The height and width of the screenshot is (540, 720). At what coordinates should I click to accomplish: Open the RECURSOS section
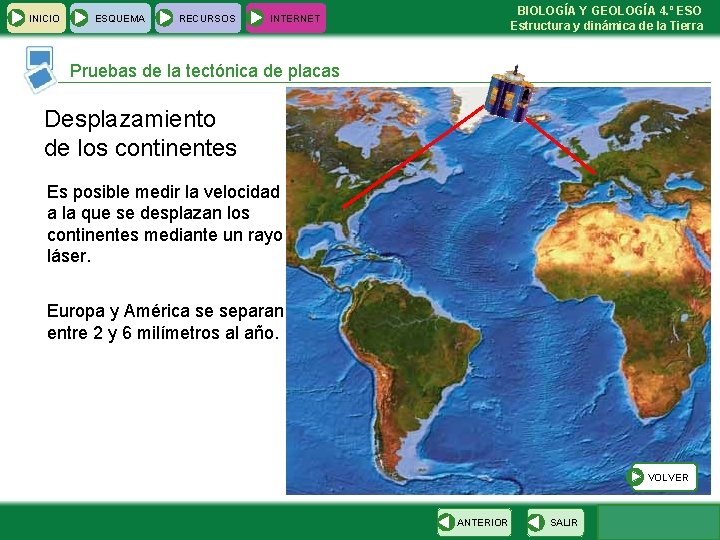pyautogui.click(x=198, y=18)
